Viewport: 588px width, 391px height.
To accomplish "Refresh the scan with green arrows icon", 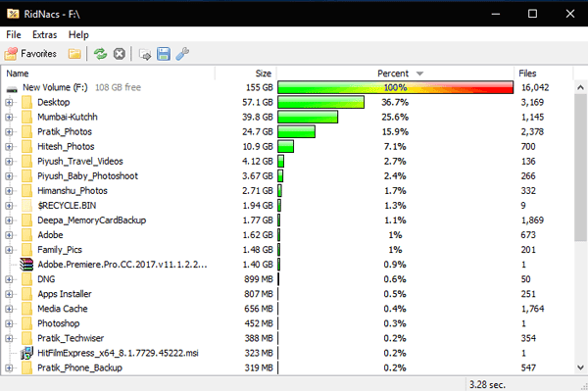I will [100, 54].
